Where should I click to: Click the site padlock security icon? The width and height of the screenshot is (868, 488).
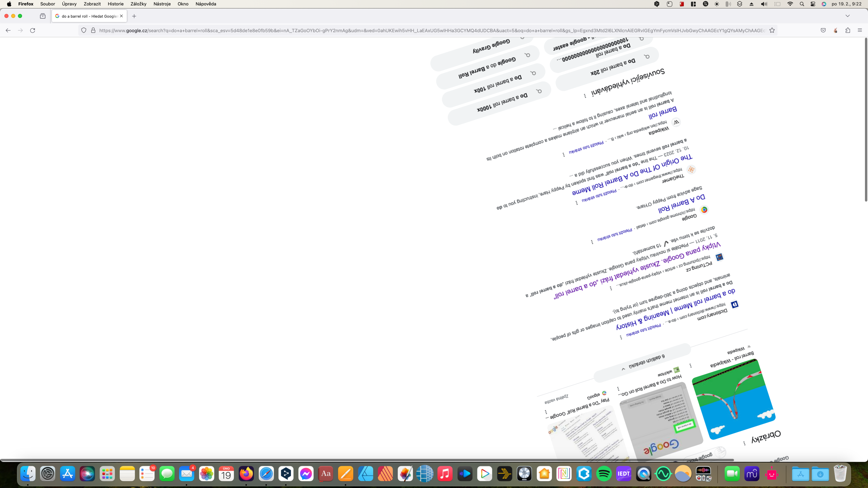(x=93, y=30)
